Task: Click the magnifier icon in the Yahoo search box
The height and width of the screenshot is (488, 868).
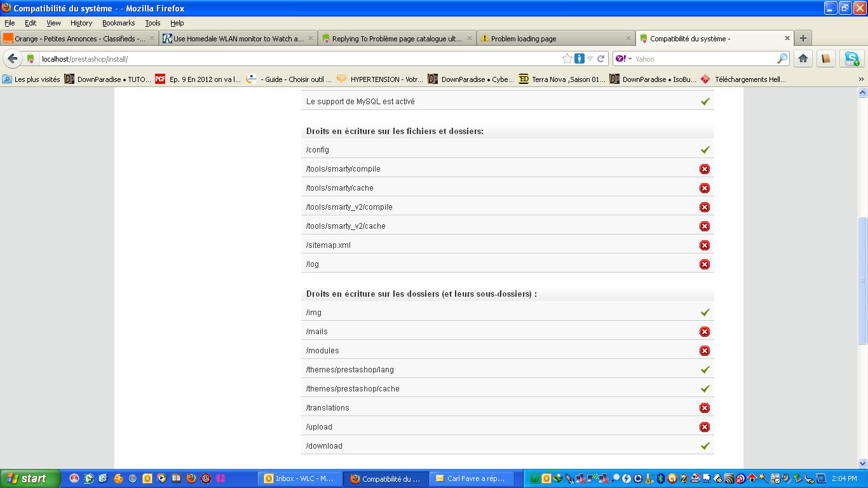Action: [782, 58]
